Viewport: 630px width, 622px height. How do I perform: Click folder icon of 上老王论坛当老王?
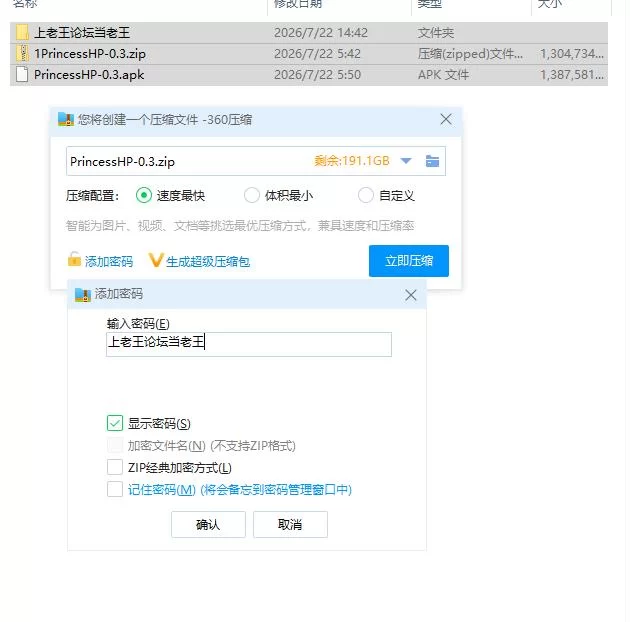pyautogui.click(x=22, y=33)
